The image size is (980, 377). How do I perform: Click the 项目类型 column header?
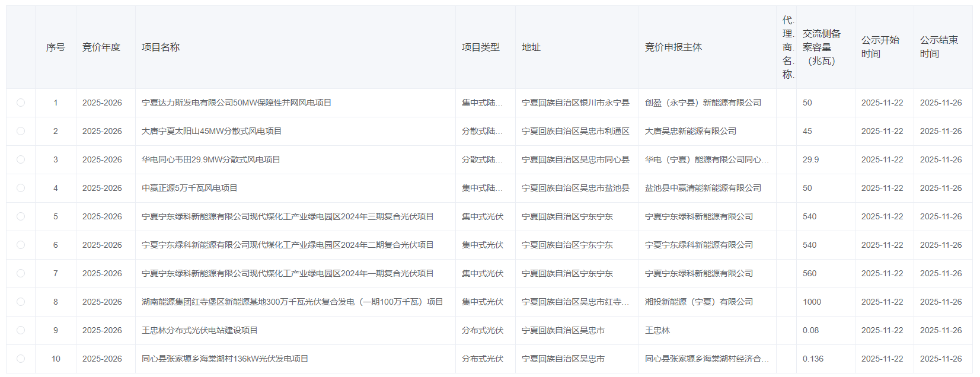(x=481, y=47)
